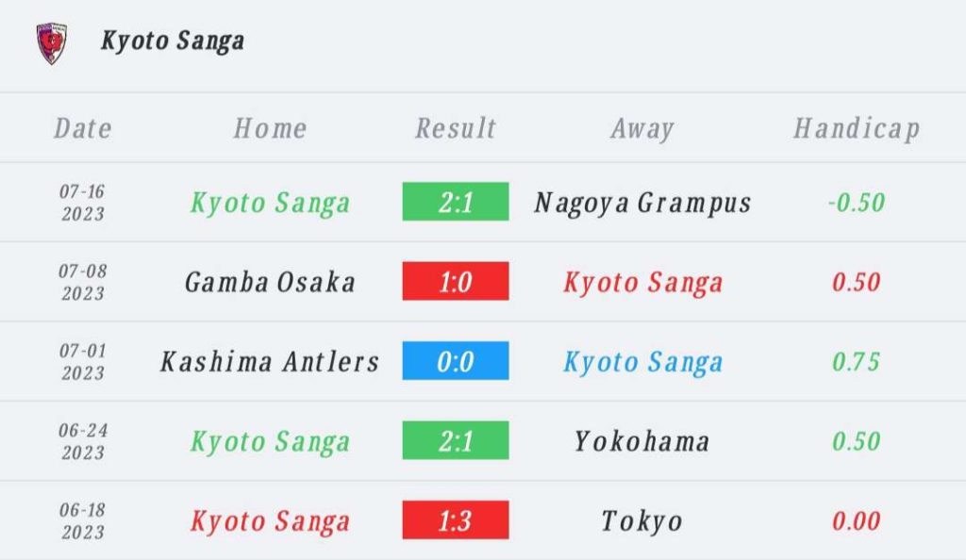
Task: Open the green 2:1 result versus Nagoya Grampus
Action: (x=456, y=201)
